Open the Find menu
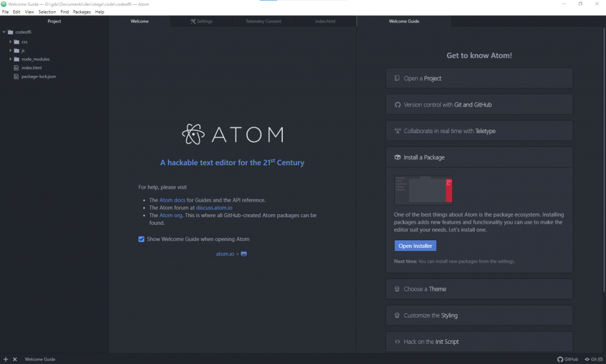Viewport: 606px width, 364px height. (65, 12)
